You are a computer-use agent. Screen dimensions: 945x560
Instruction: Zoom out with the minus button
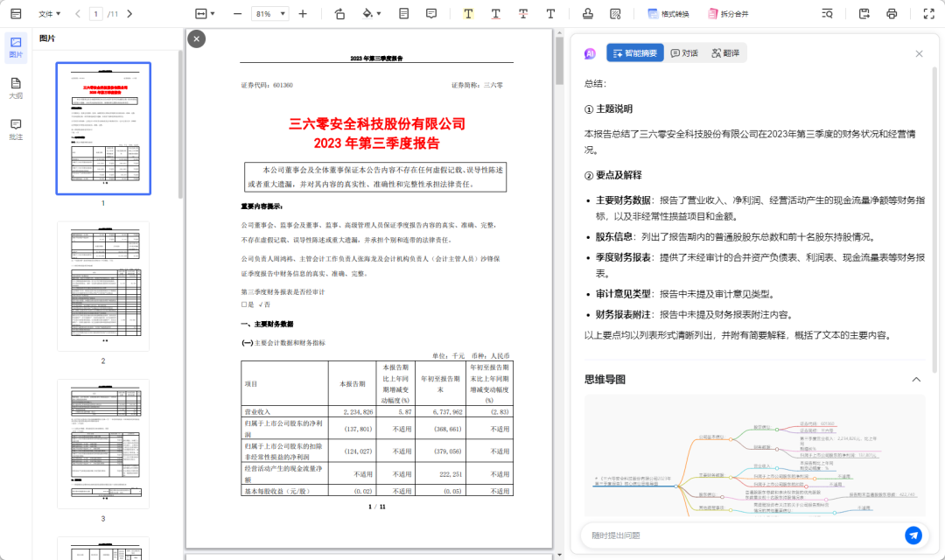(237, 14)
